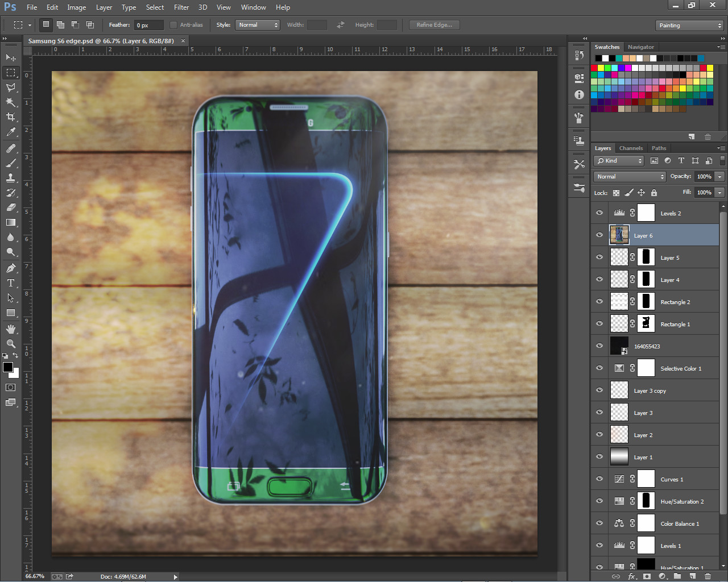This screenshot has height=582, width=728.
Task: Select the Dodge tool
Action: point(11,252)
